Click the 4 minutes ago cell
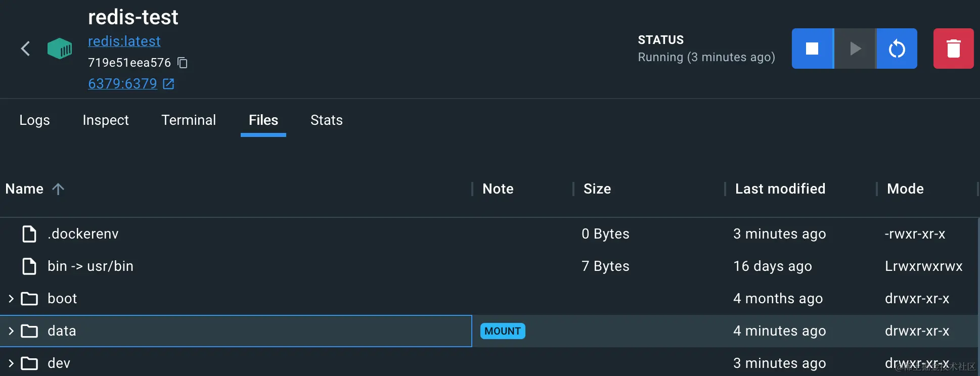Viewport: 980px width, 376px height. pos(780,331)
